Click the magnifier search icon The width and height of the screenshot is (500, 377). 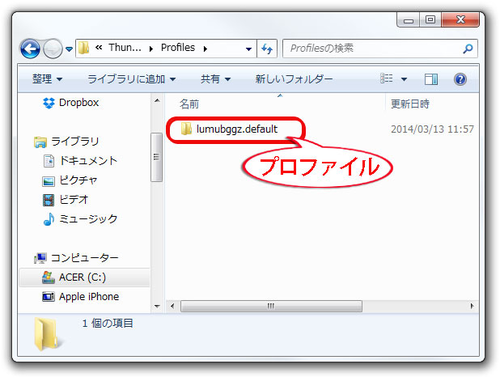pyautogui.click(x=468, y=49)
